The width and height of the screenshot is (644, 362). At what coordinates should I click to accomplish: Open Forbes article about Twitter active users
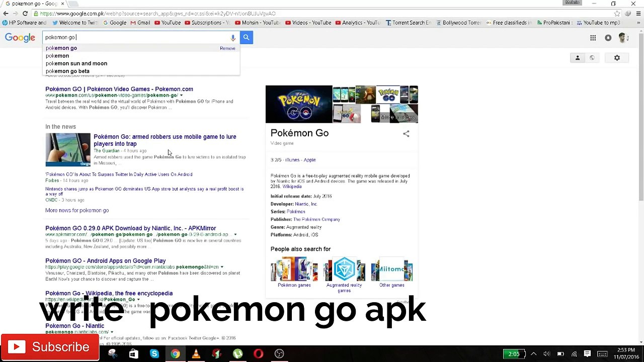119,174
